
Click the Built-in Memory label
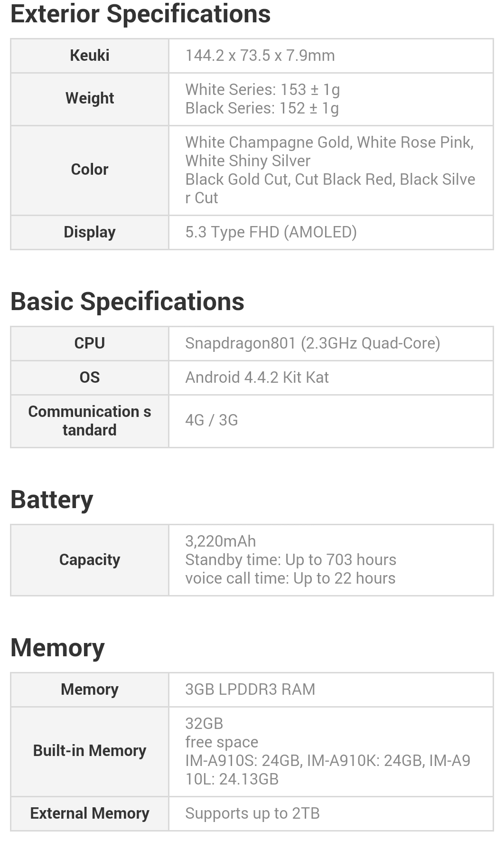(90, 751)
